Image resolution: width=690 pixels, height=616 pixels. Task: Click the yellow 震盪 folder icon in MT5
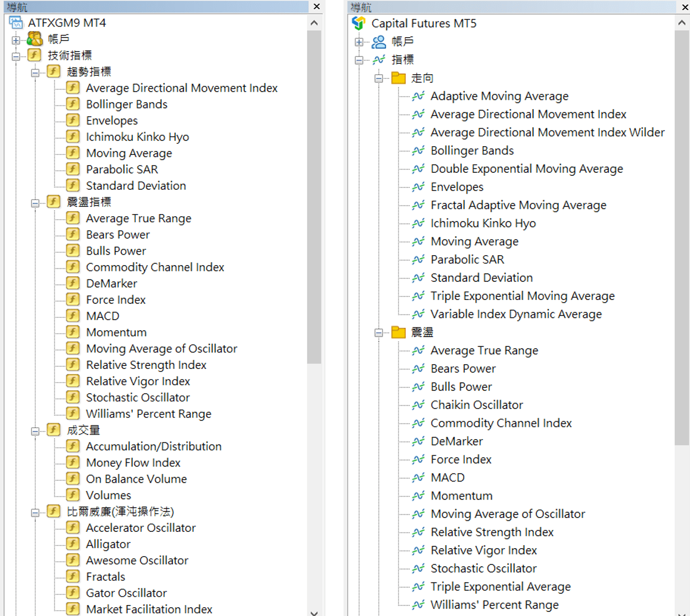pos(398,332)
